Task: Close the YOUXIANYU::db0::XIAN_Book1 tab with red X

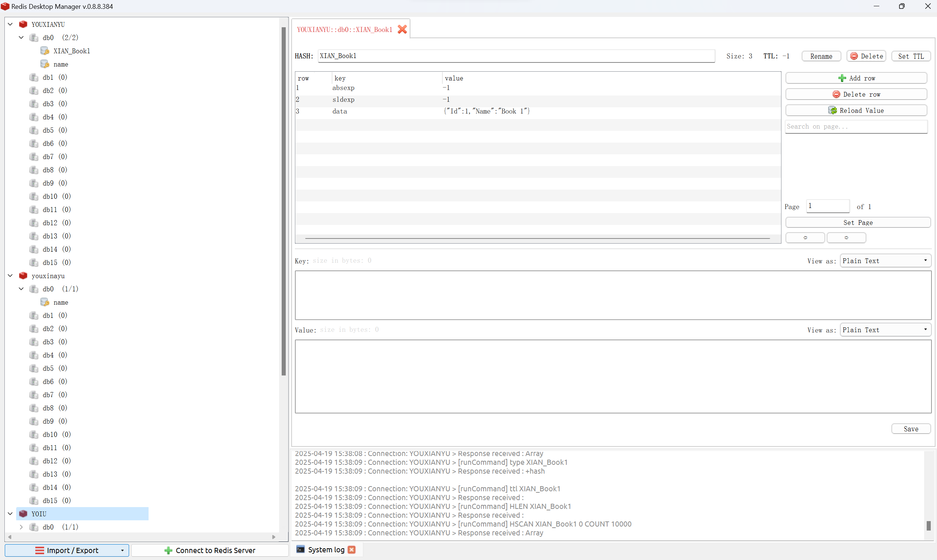Action: [x=402, y=29]
